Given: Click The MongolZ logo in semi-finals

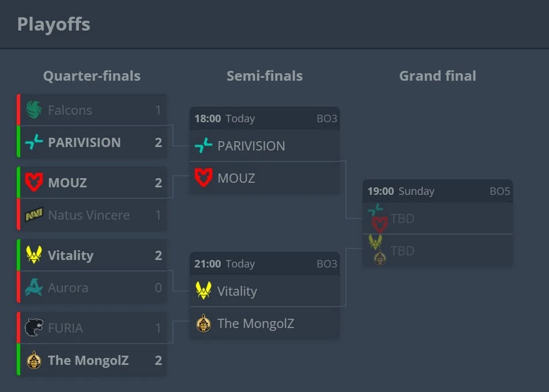Looking at the screenshot, I should [x=204, y=323].
